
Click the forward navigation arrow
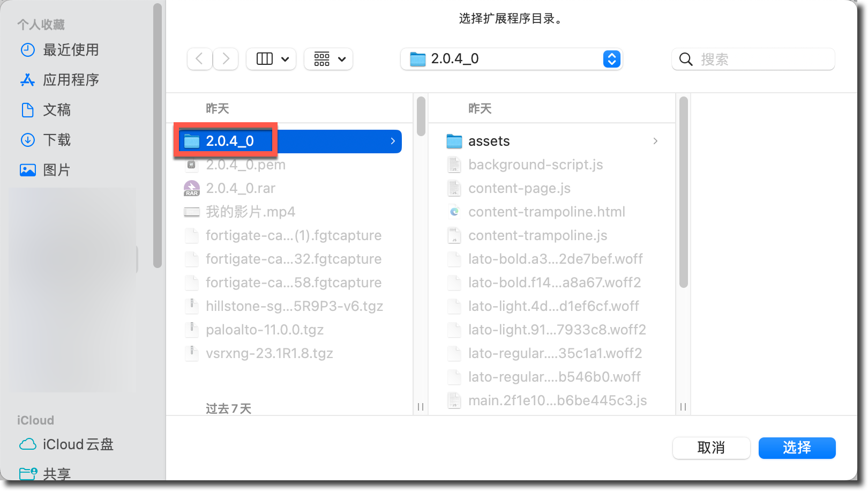coord(226,59)
